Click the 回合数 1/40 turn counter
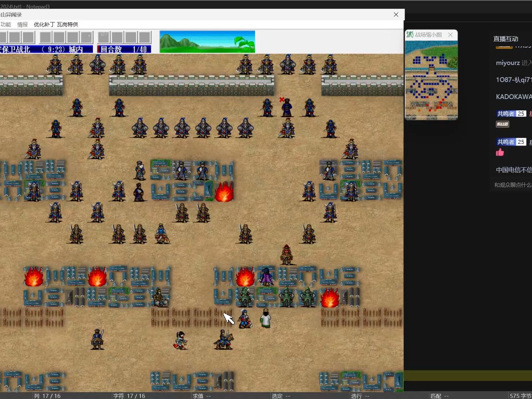The width and height of the screenshot is (532, 399). tap(124, 49)
